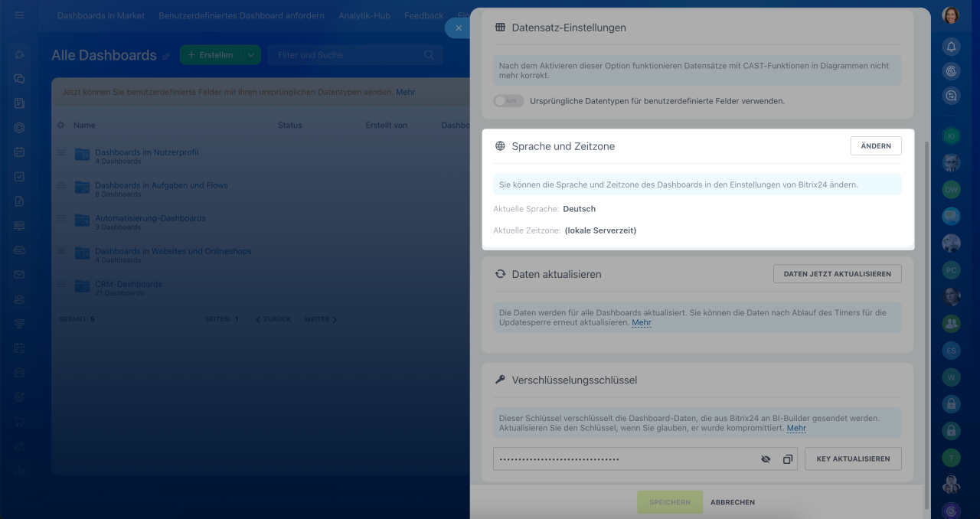Click the pin icon next to Alle Dashboards
Viewport: 980px width, 519px height.
point(165,56)
